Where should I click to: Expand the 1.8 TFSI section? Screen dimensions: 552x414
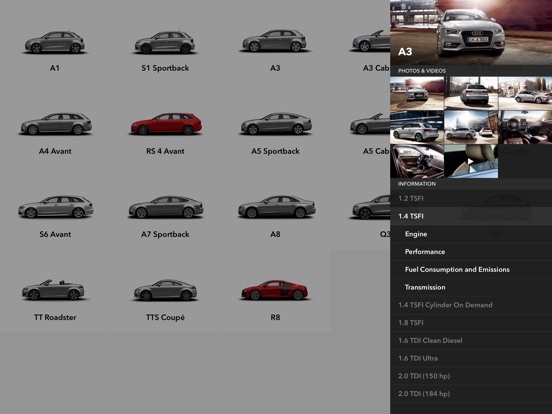click(471, 322)
